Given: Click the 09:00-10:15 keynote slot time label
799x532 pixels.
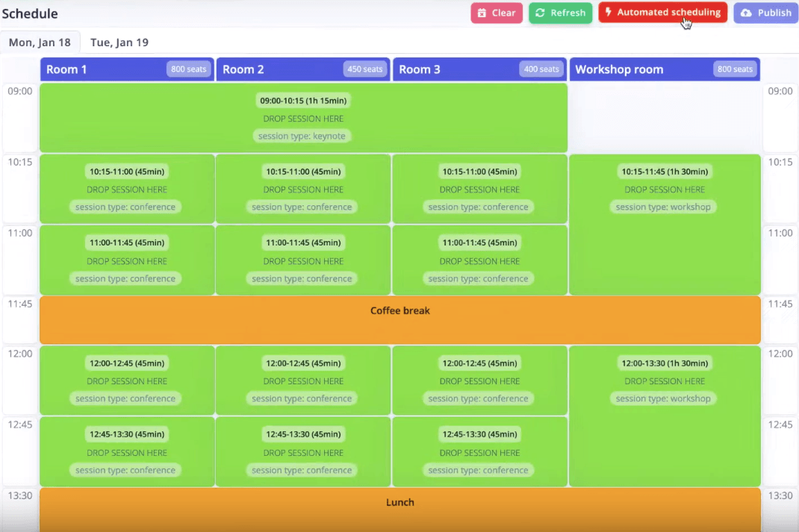Looking at the screenshot, I should coord(303,101).
